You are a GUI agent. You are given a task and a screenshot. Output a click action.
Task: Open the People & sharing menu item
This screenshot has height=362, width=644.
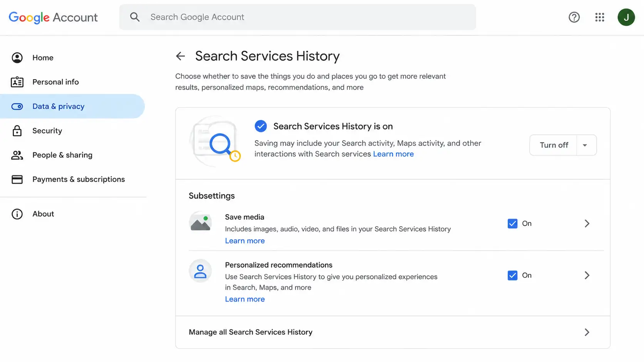[72, 155]
